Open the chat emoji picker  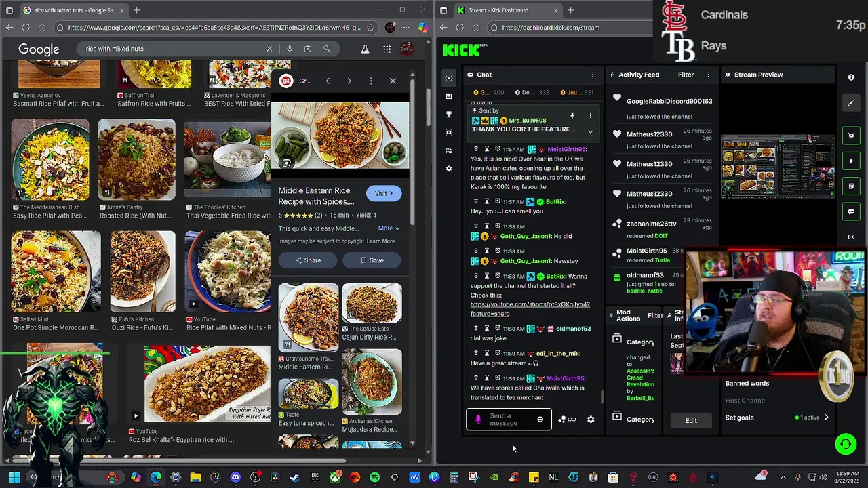coord(540,420)
